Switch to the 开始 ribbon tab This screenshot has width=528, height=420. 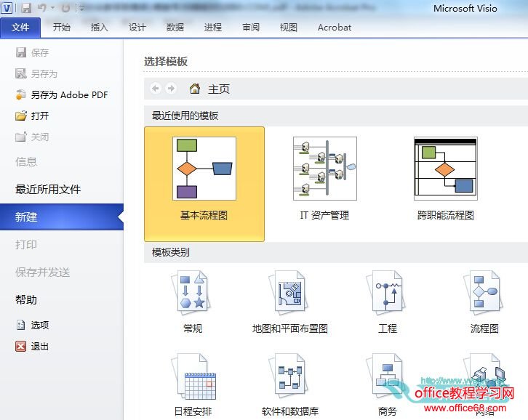(x=61, y=28)
